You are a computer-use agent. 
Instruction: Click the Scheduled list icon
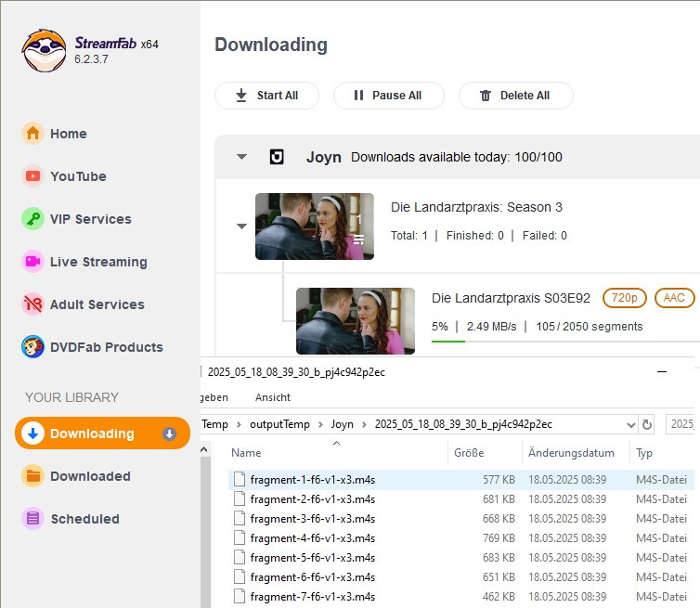point(33,519)
